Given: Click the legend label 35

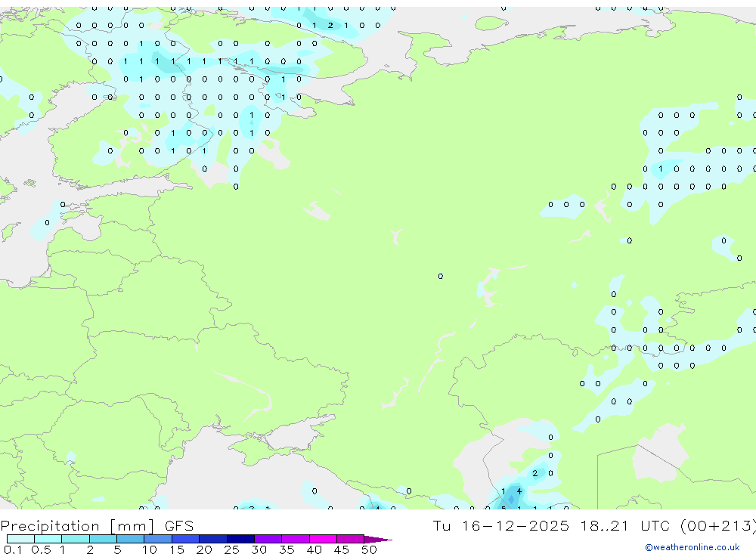Looking at the screenshot, I should point(287,549).
